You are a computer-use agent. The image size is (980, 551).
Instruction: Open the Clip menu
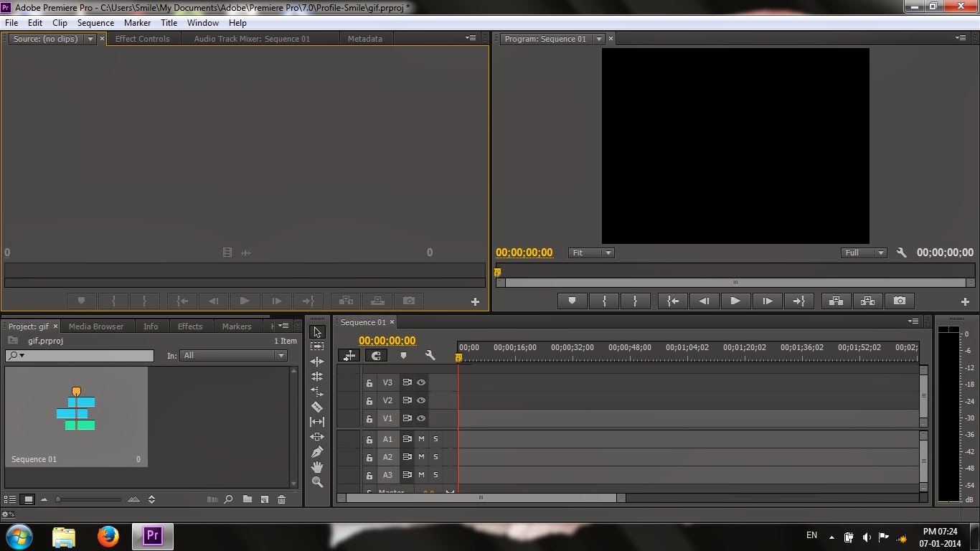click(60, 23)
